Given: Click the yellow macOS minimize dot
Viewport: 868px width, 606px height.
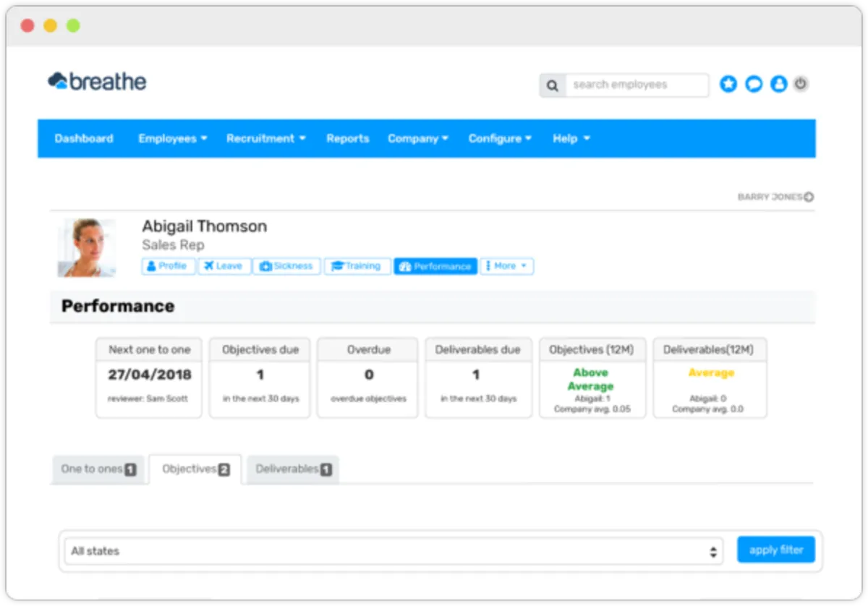Looking at the screenshot, I should (x=50, y=25).
